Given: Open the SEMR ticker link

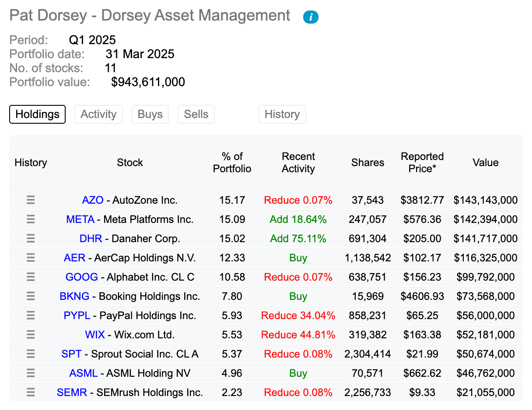Looking at the screenshot, I should tap(72, 393).
